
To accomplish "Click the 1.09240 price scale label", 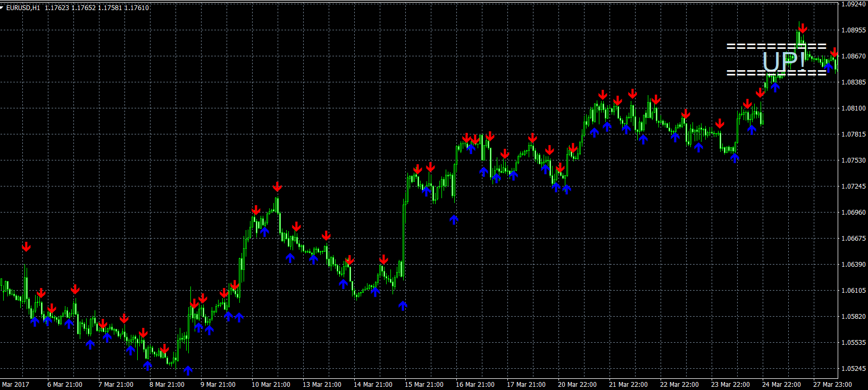I will (854, 4).
